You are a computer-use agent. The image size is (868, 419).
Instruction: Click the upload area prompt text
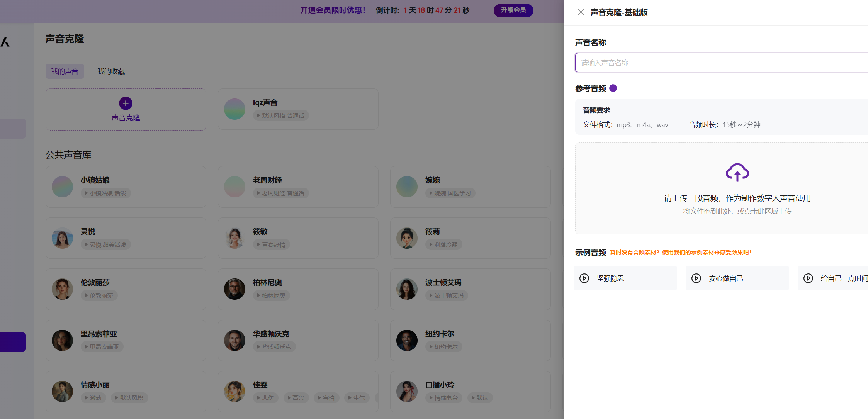click(737, 198)
